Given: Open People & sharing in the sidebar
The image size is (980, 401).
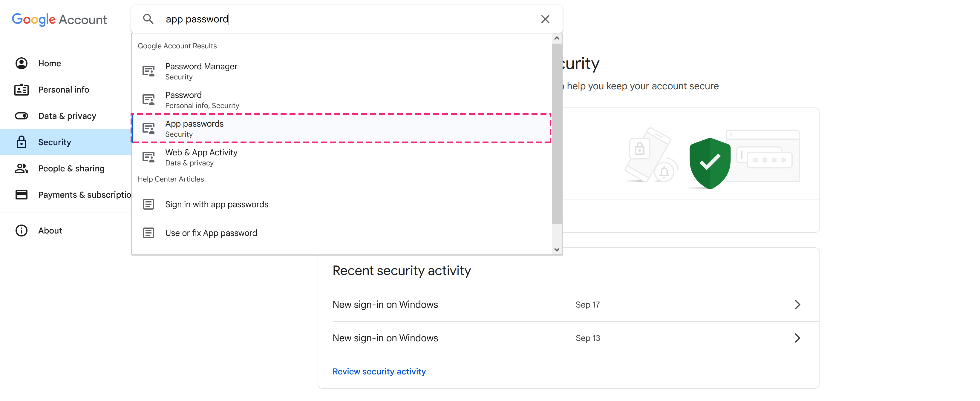Looking at the screenshot, I should [65, 168].
